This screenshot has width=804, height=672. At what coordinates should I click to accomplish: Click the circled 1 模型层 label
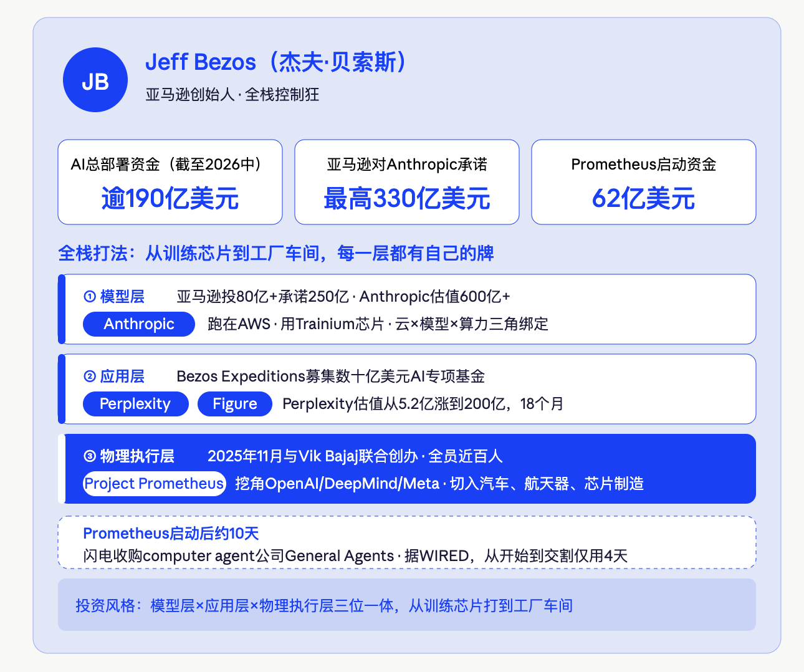pyautogui.click(x=114, y=297)
